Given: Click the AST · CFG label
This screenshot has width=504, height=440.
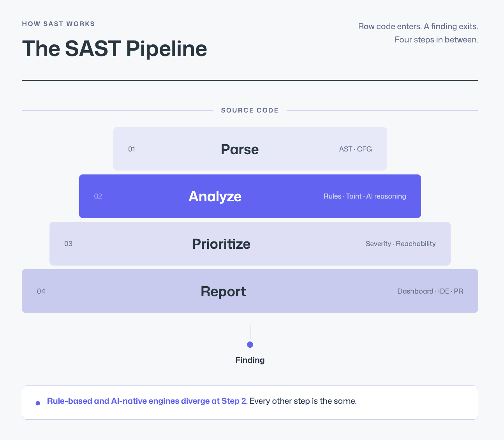Looking at the screenshot, I should point(355,149).
